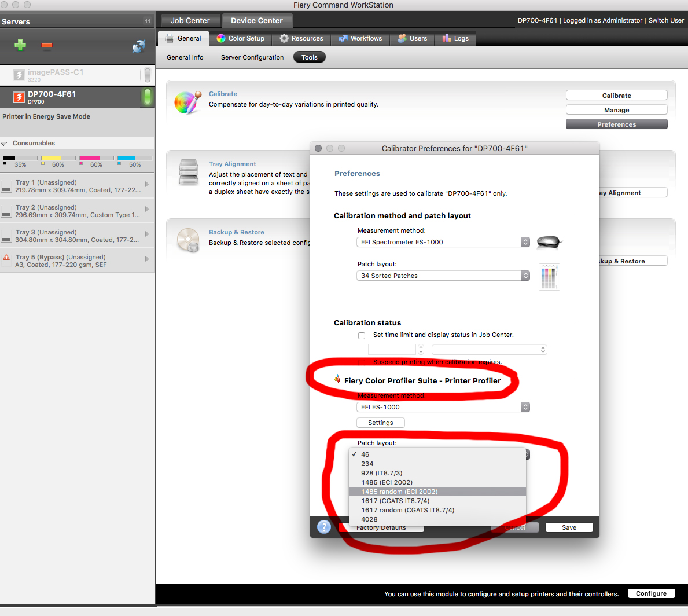Click the time limit stepper arrows
This screenshot has height=616, width=688.
(x=421, y=350)
